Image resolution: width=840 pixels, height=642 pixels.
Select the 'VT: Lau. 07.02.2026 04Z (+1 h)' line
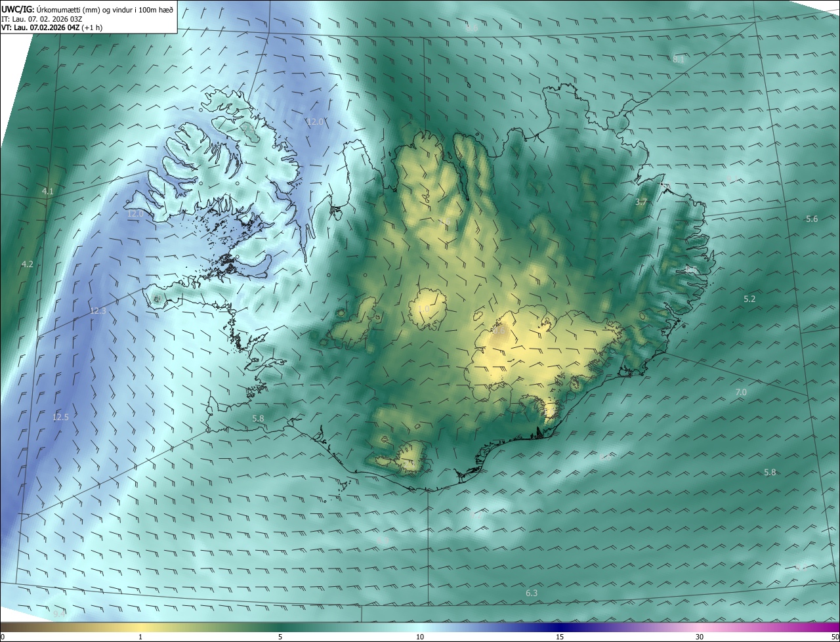coord(52,28)
